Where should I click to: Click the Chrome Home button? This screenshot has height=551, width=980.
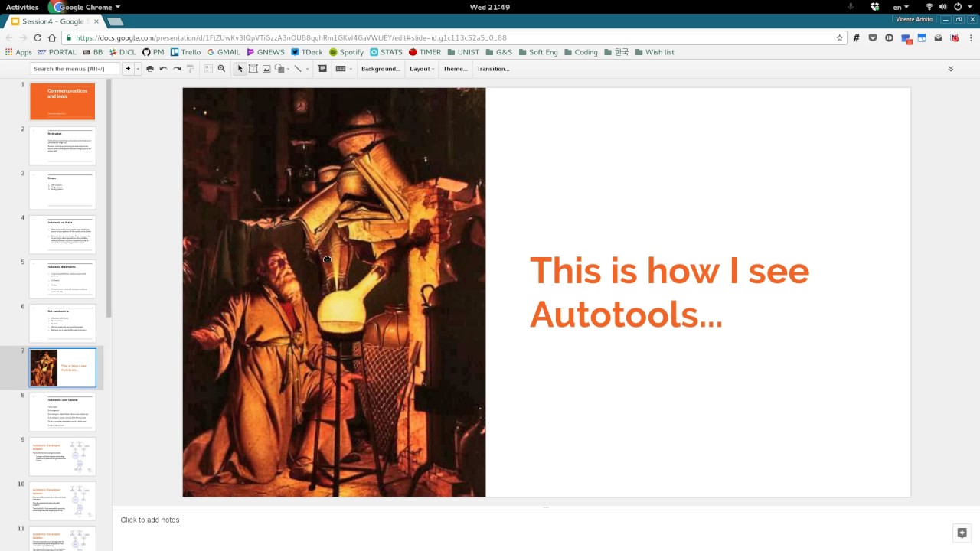pos(52,37)
